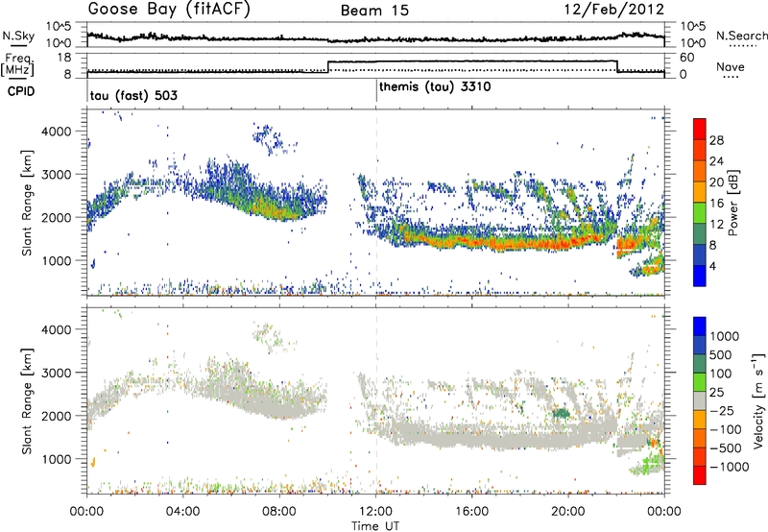
Task: Click the '16:00' time tick label
Action: coord(471,512)
